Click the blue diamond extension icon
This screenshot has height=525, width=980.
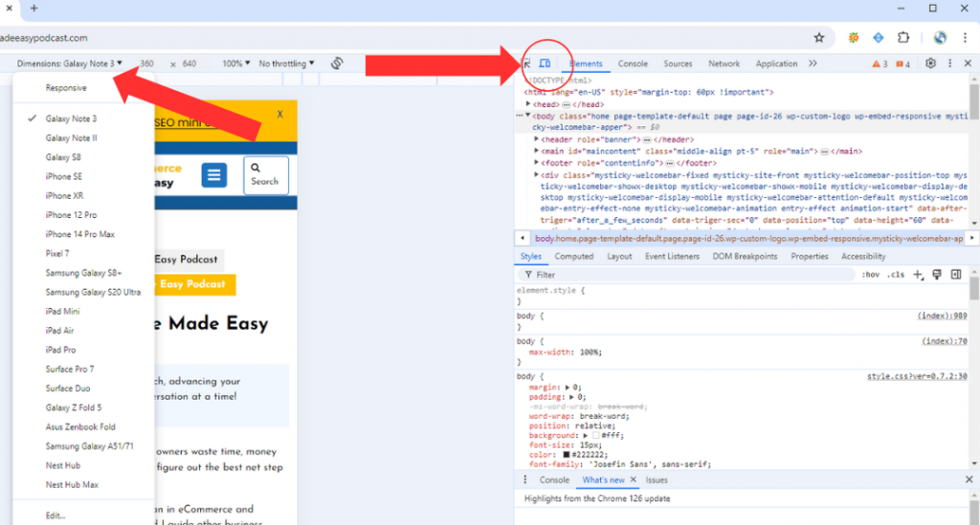coord(879,37)
